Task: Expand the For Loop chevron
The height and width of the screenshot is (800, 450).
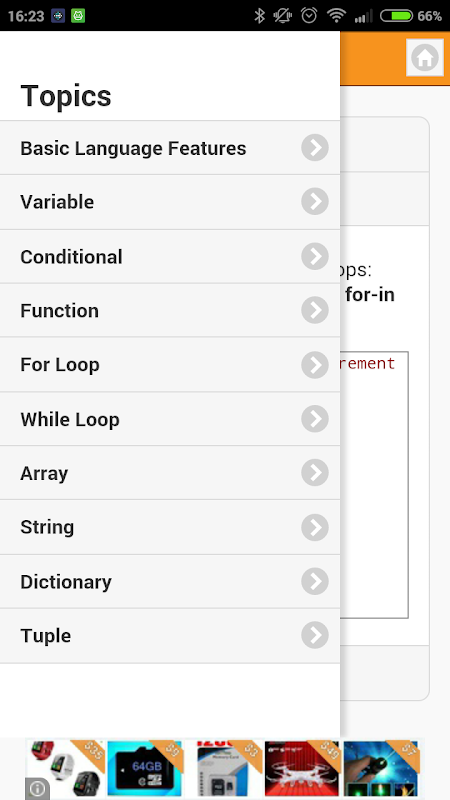Action: [315, 365]
